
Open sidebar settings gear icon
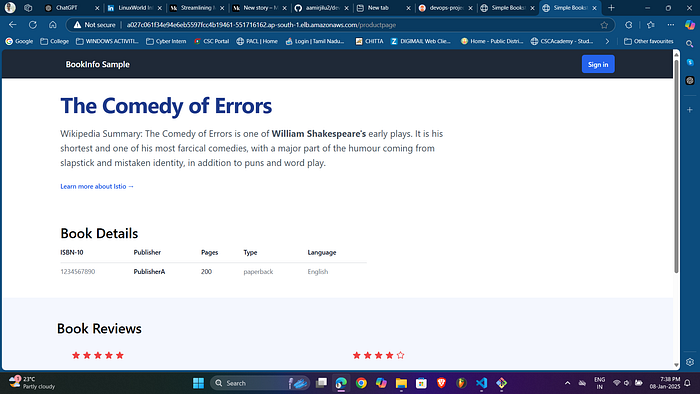click(690, 362)
